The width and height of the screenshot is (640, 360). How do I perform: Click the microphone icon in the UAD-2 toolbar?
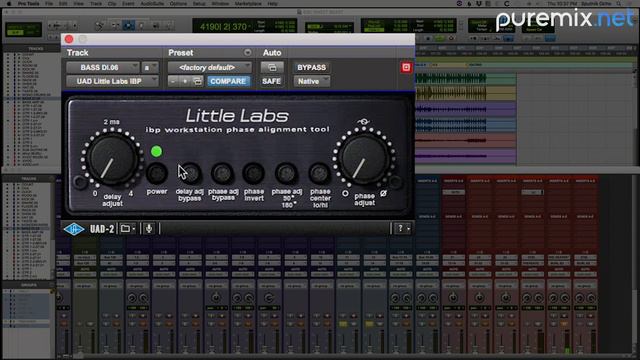coord(149,229)
